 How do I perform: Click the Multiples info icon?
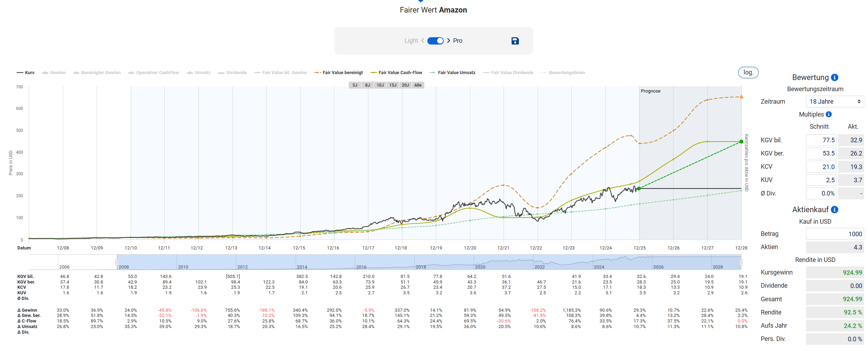(x=829, y=114)
